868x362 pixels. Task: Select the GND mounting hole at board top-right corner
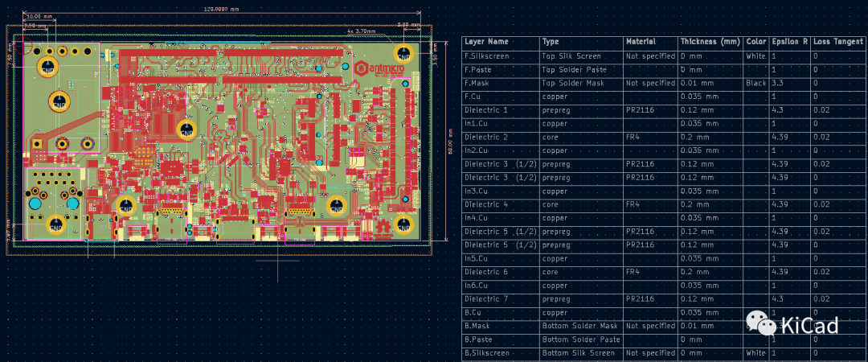(403, 54)
